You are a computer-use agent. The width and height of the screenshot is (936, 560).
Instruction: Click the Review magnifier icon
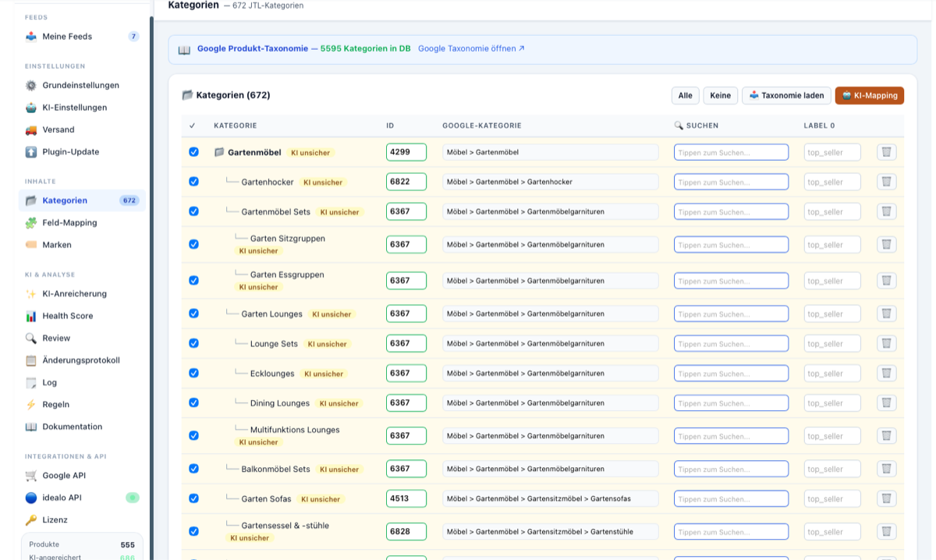pos(31,338)
